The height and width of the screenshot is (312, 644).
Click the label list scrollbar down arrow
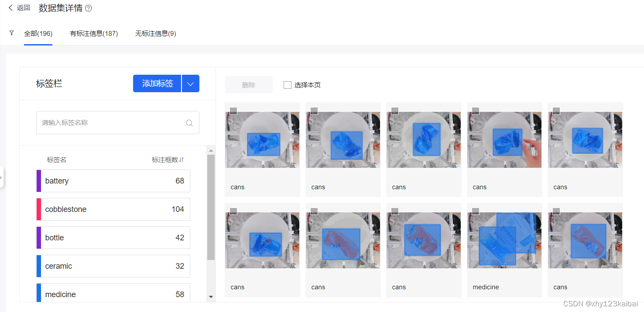click(211, 297)
